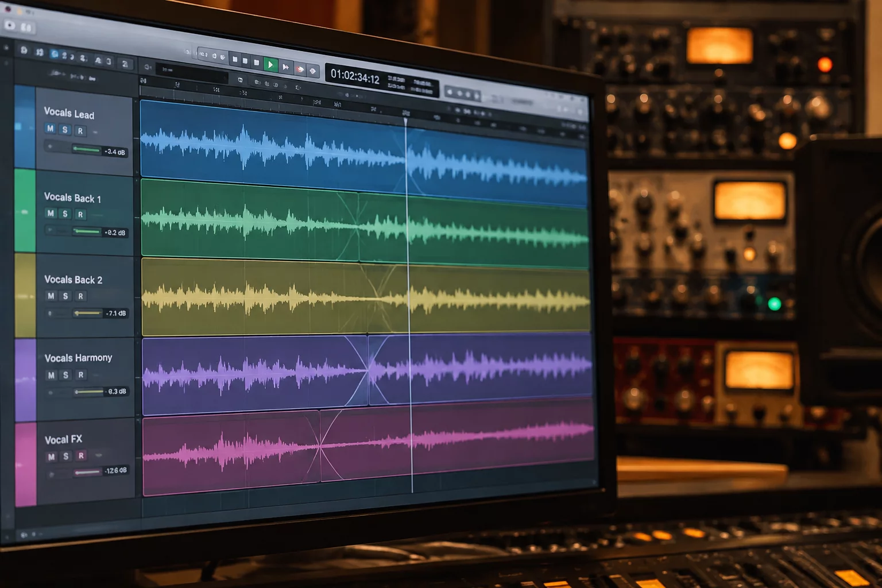The width and height of the screenshot is (882, 588).
Task: Solo the Vocals Harmony track
Action: tap(65, 375)
